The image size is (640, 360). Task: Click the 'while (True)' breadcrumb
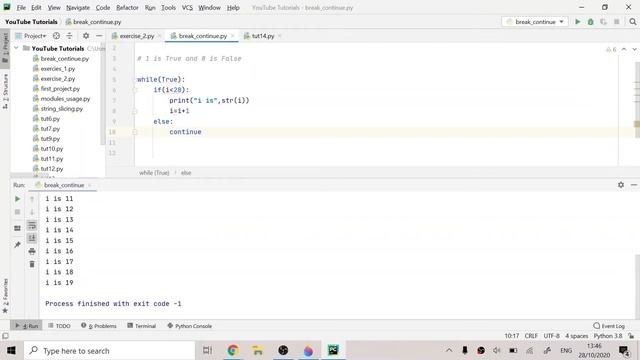[x=154, y=173]
